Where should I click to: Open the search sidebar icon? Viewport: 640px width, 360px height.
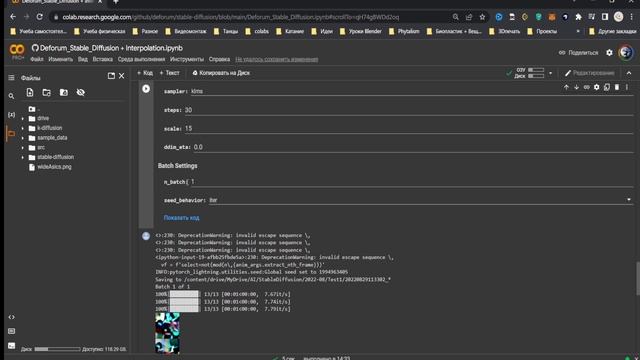point(11,96)
